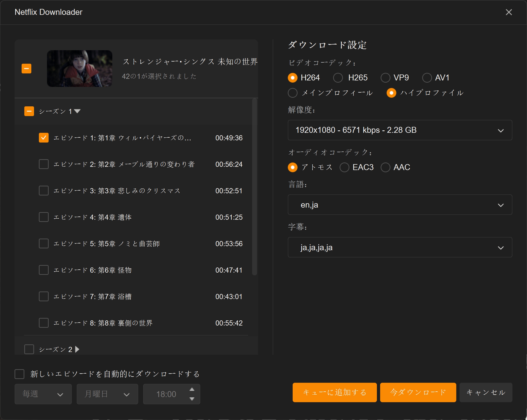Check エピソード 6 怪物 checkbox
The height and width of the screenshot is (420, 527).
point(44,270)
